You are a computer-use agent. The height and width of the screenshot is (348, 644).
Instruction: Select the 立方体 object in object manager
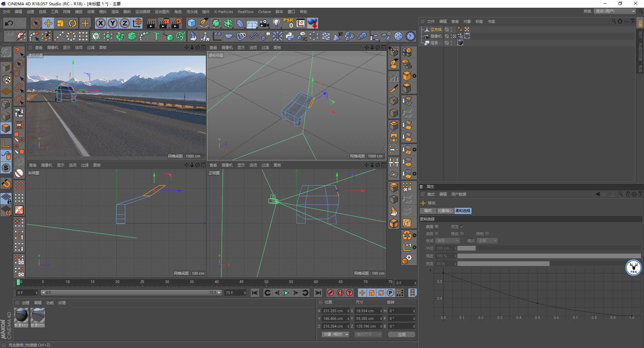click(436, 29)
